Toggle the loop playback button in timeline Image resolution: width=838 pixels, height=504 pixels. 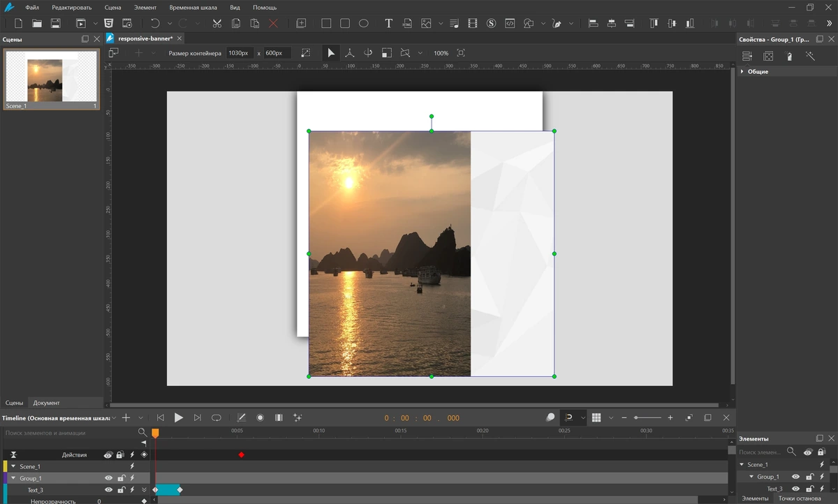[216, 417]
